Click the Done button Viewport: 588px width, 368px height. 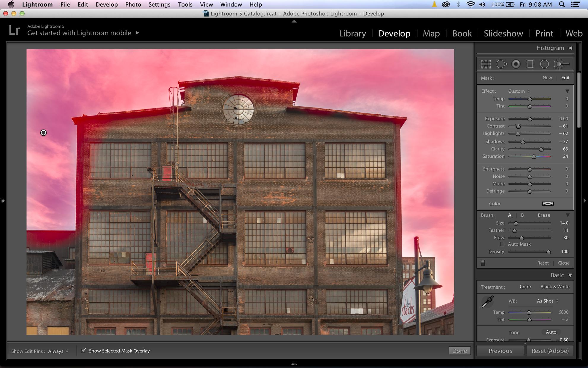[460, 351]
